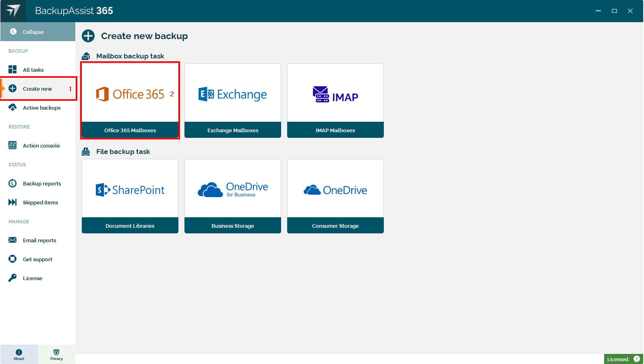Click the Skipped items skip icon
Image resolution: width=644 pixels, height=364 pixels.
click(12, 202)
